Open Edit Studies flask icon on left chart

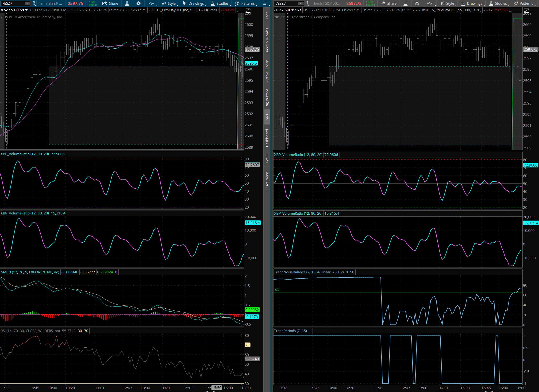point(127,3)
